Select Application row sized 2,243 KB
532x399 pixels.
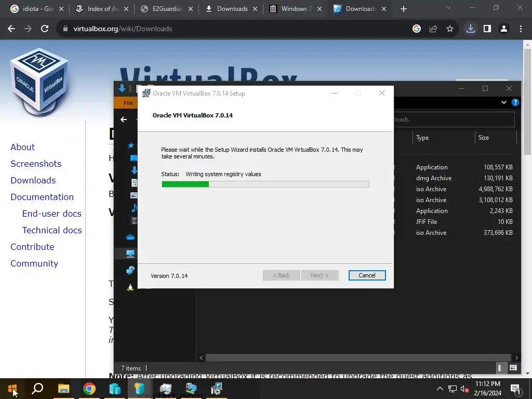pyautogui.click(x=455, y=211)
